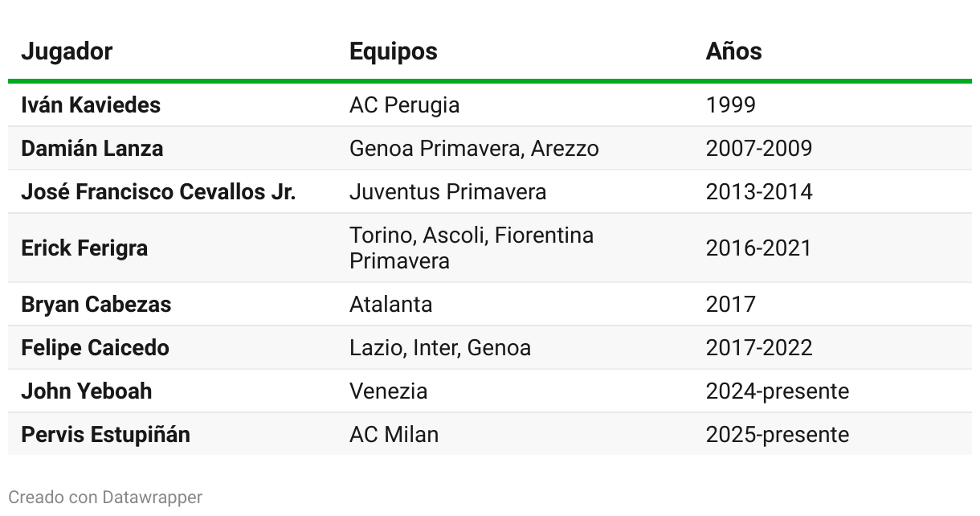Click the Erick Ferigra name cell
The width and height of the screenshot is (980, 516).
[x=84, y=248]
